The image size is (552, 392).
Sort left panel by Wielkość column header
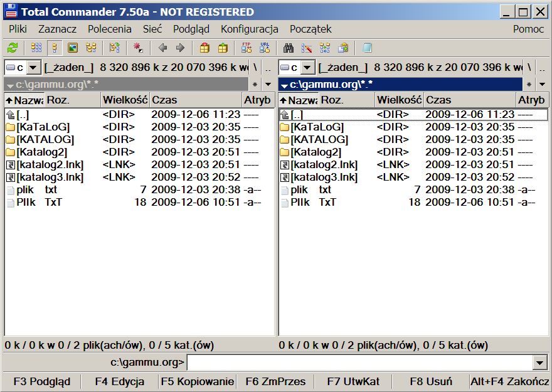125,100
